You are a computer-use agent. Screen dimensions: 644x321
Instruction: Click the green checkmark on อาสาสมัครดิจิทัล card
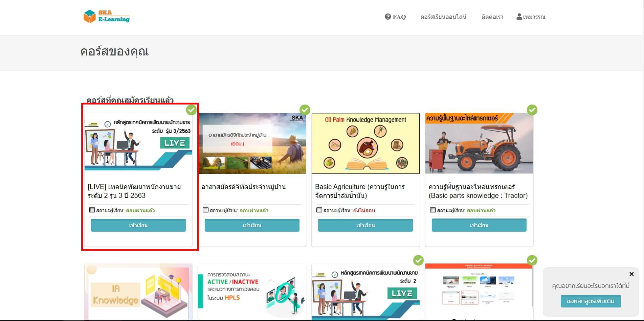point(305,110)
